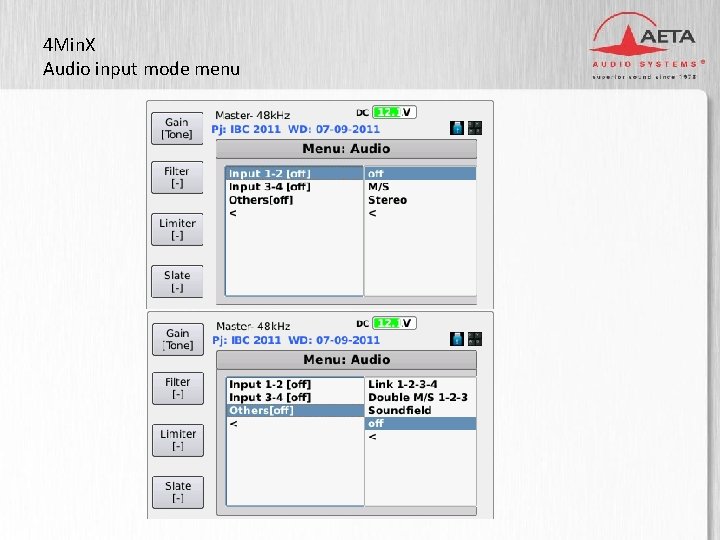The image size is (720, 540).
Task: Click Gain [Tone] button in upper screen
Action: point(177,129)
